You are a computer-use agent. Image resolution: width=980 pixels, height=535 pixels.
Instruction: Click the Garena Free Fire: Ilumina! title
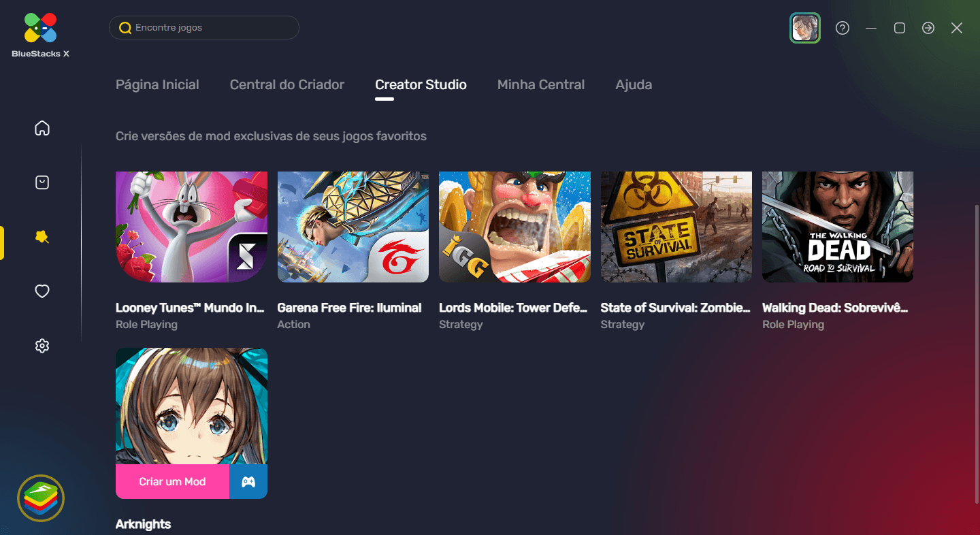tap(350, 308)
